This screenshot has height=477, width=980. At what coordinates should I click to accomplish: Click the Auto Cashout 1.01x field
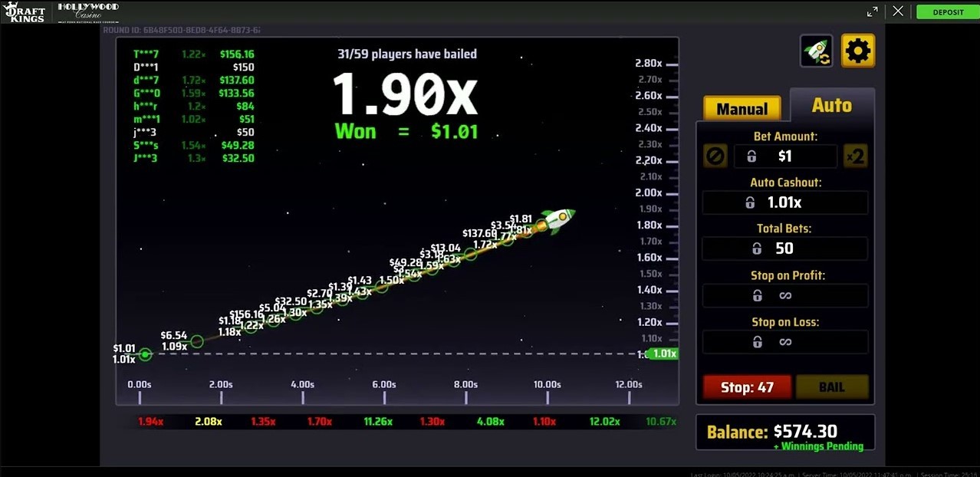pyautogui.click(x=785, y=202)
